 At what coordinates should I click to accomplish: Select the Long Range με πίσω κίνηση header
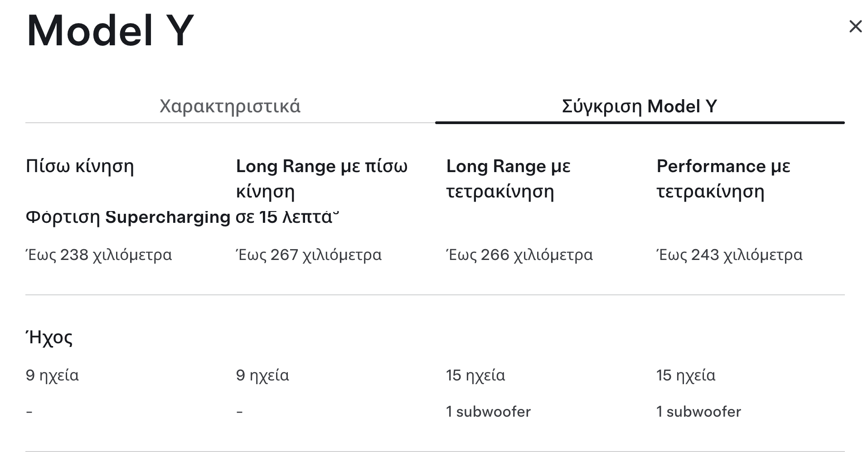(321, 178)
